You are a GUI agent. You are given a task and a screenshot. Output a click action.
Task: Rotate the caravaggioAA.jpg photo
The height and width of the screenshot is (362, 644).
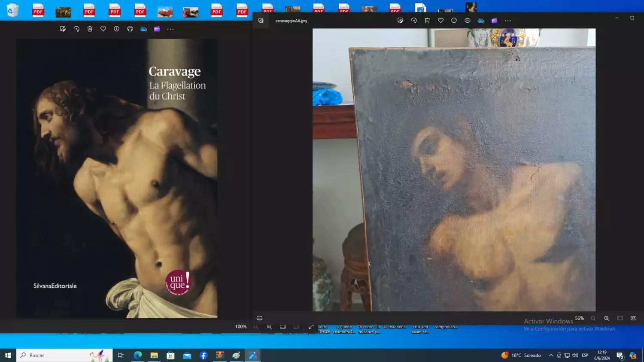coord(414,21)
